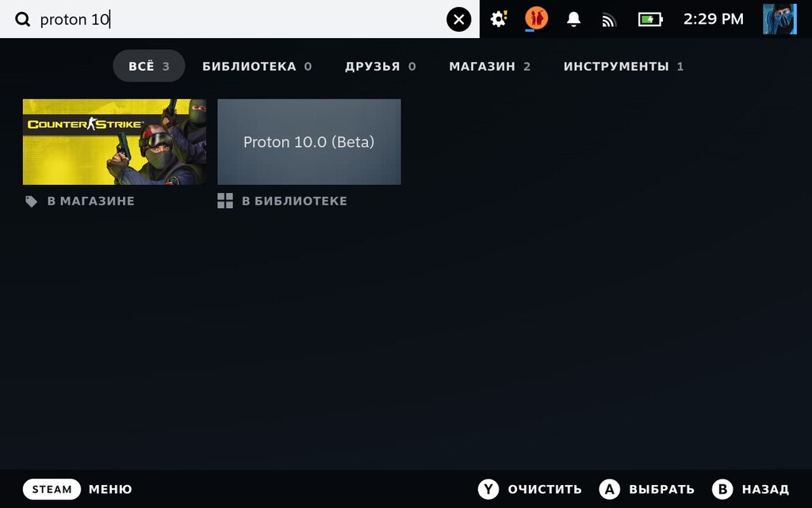Screen dimensions: 812x508
Task: Click the В БИБЛИОТЕКЕ label
Action: pyautogui.click(x=295, y=201)
